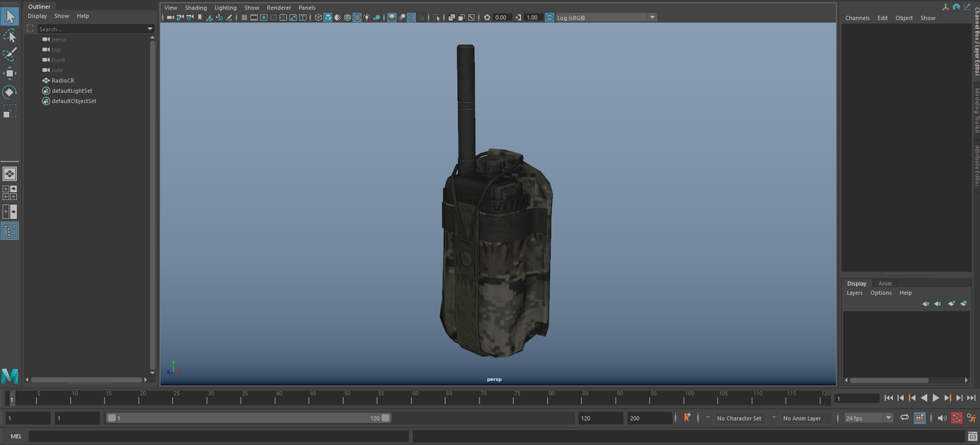Viewport: 980px width, 445px height.
Task: Click the set key bookmark icon
Action: (687, 418)
